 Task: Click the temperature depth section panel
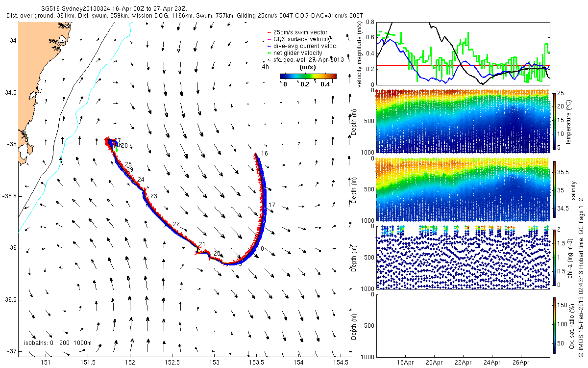pos(462,121)
